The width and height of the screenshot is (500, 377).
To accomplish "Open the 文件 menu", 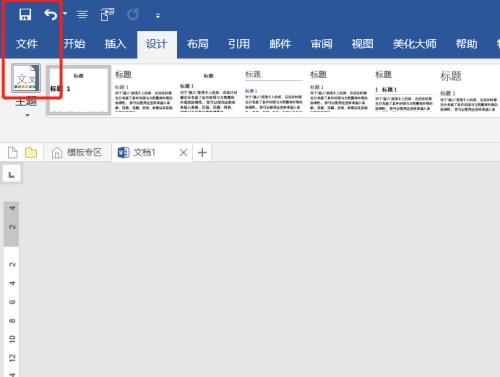I will click(27, 44).
